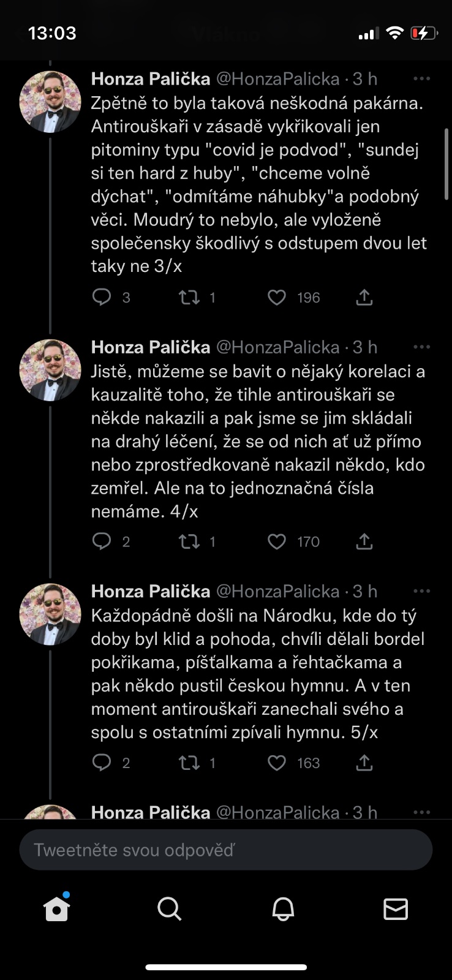The width and height of the screenshot is (452, 980).
Task: Open the Messages tab
Action: tap(396, 909)
